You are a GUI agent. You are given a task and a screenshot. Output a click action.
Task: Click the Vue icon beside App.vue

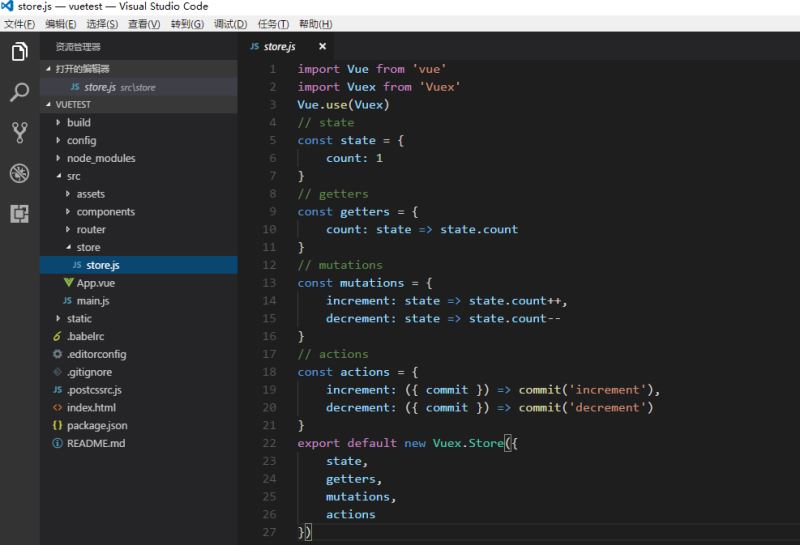(68, 283)
